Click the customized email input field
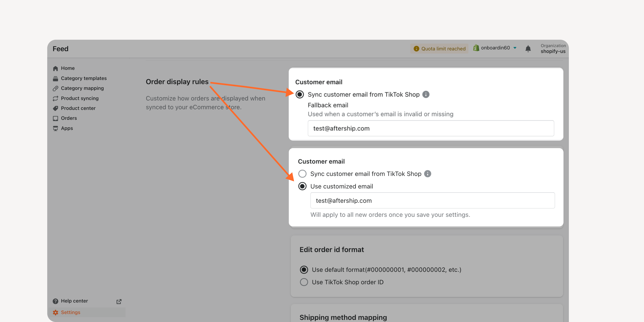The height and width of the screenshot is (322, 644). coord(433,200)
